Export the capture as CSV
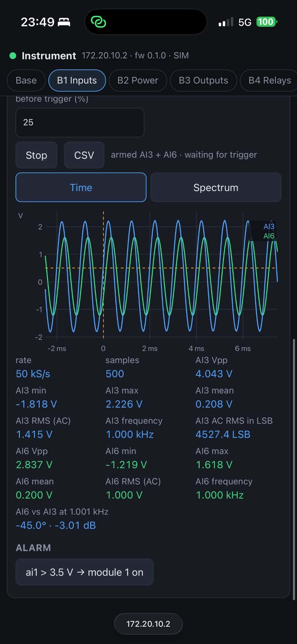297x644 pixels. [84, 155]
